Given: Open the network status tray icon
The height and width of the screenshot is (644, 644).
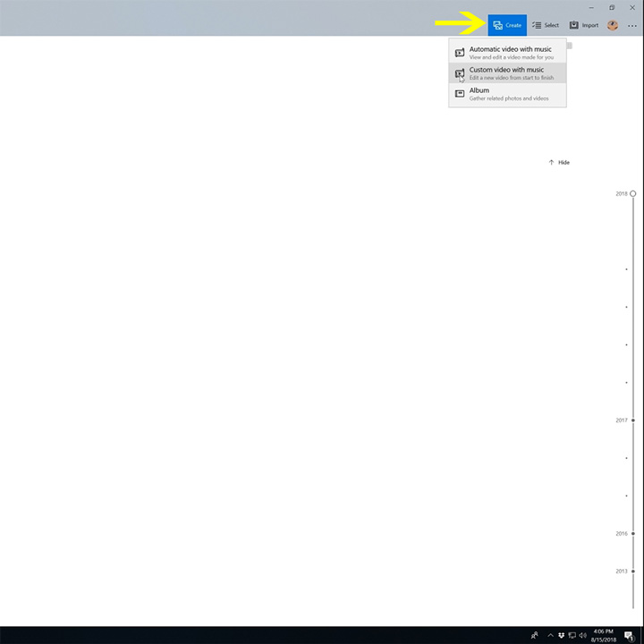Looking at the screenshot, I should pyautogui.click(x=572, y=635).
